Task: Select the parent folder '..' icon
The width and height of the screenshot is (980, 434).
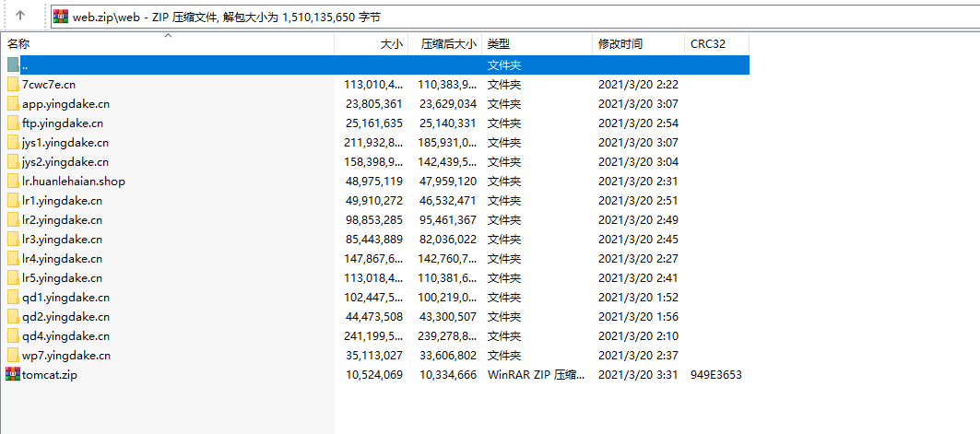Action: pos(13,65)
